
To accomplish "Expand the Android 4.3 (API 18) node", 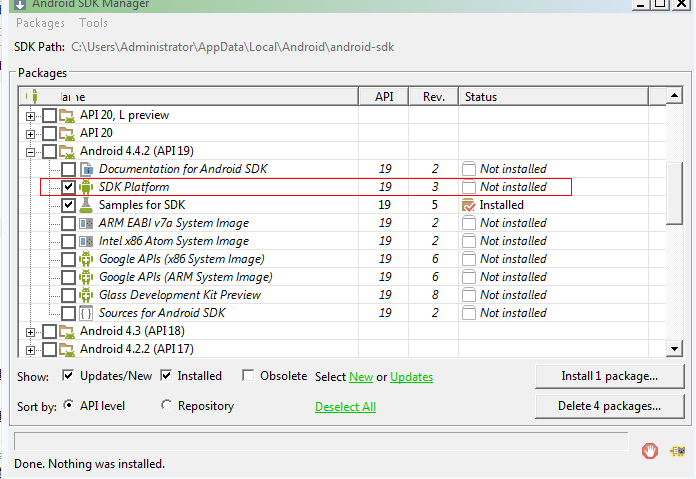I will 30,332.
